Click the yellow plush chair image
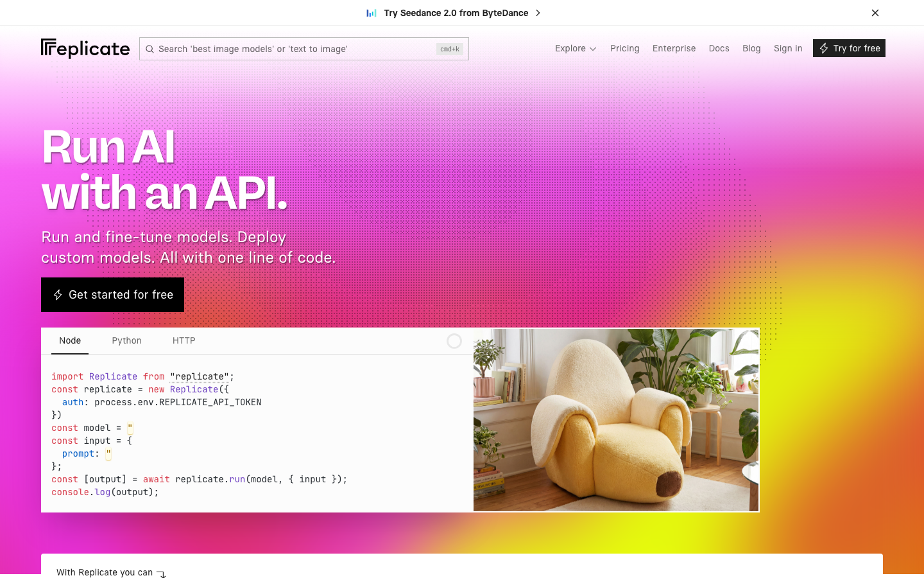This screenshot has width=924, height=578. (x=616, y=419)
